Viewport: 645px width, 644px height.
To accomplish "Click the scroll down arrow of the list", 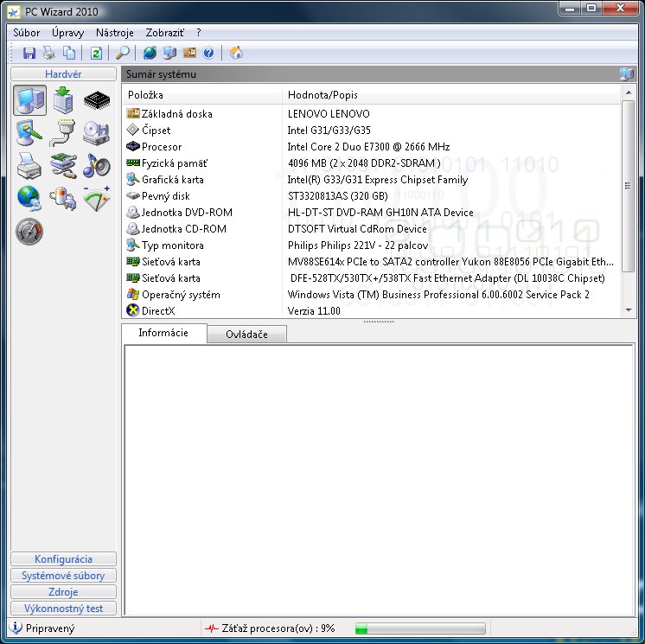I will 628,310.
